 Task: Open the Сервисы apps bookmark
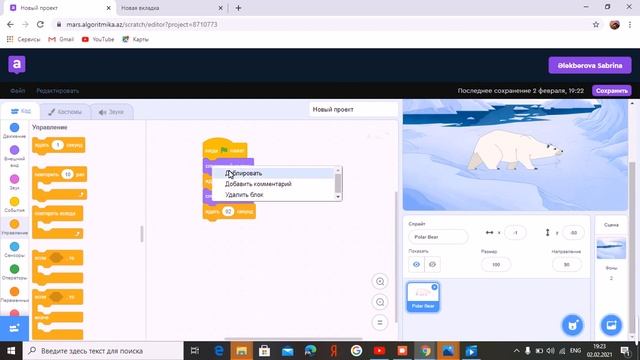23,39
